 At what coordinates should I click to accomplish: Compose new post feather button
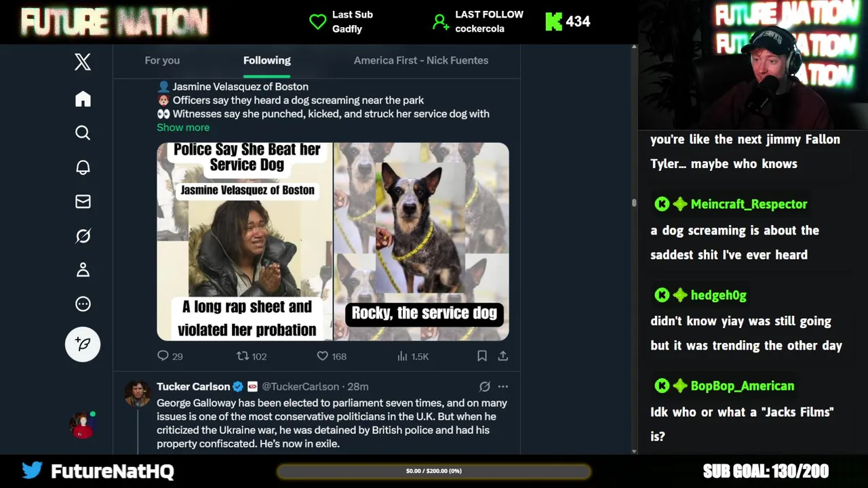coord(83,344)
